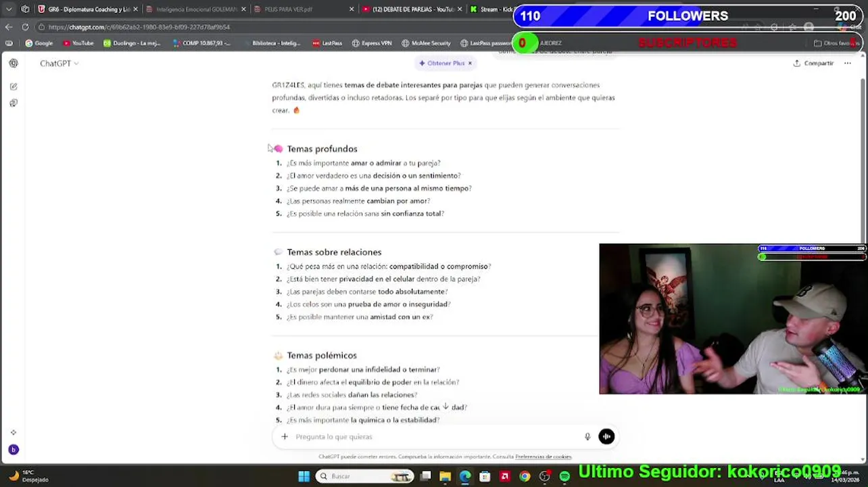Close the GR6 Diplomatura Coaching tab
Image resolution: width=868 pixels, height=487 pixels.
click(136, 9)
